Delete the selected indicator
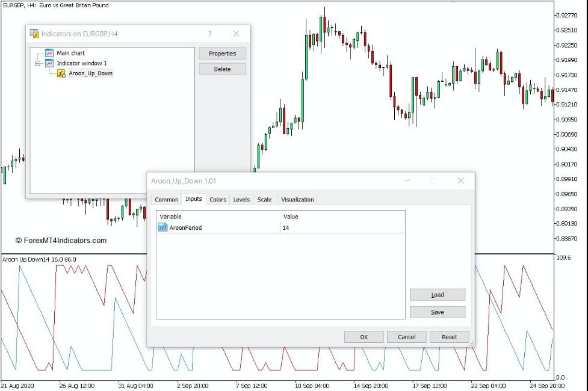The image size is (588, 391). pyautogui.click(x=222, y=69)
